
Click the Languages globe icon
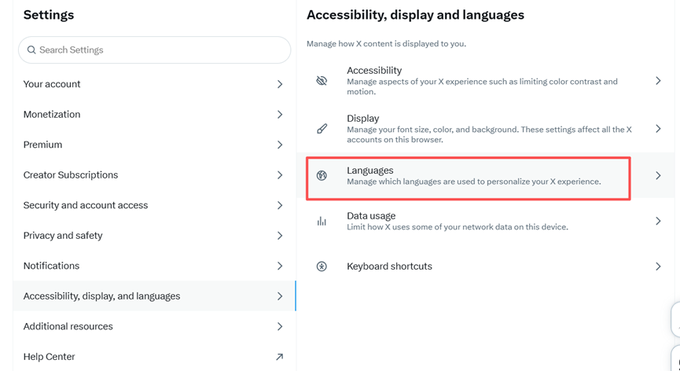321,175
